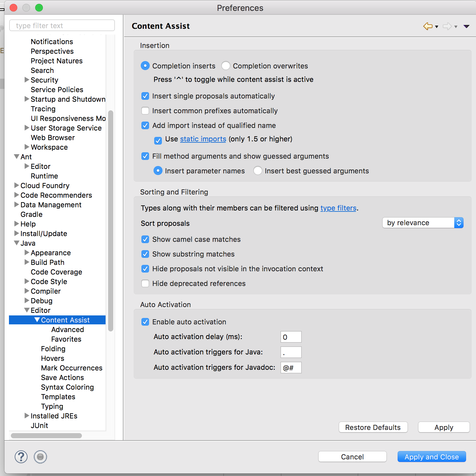Click the back navigation arrow icon
The width and height of the screenshot is (476, 476).
pos(428,26)
